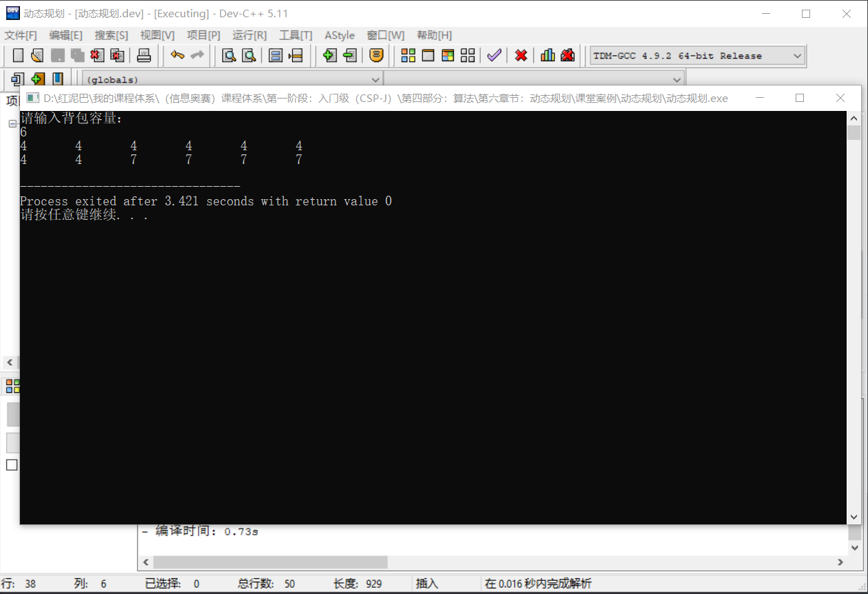Click the console scrollbar up arrow

click(x=854, y=118)
